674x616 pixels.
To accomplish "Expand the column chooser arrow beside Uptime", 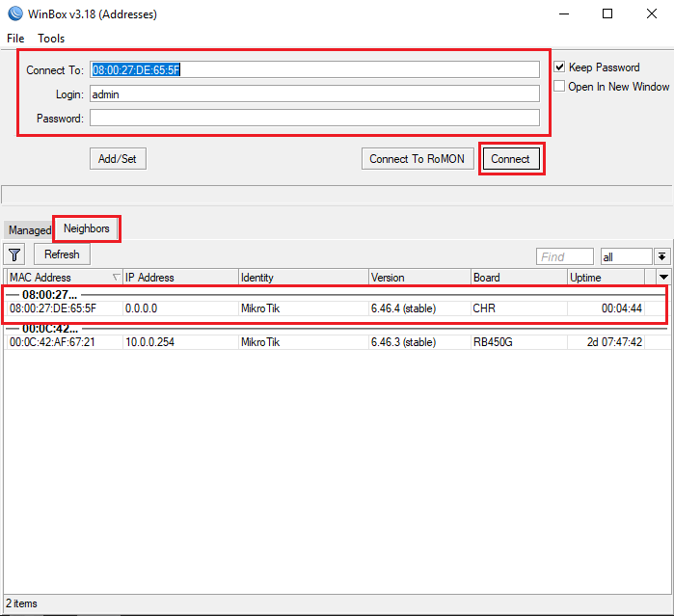I will (x=663, y=278).
